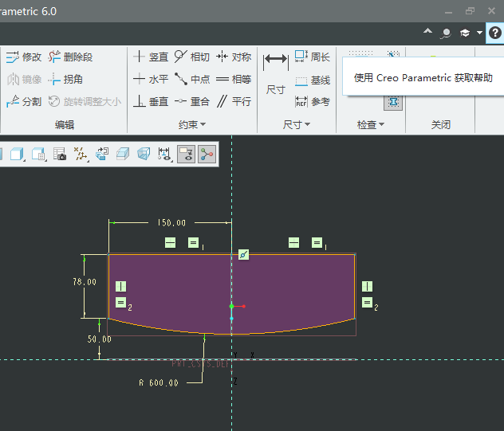This screenshot has height=431, width=504.
Task: Expand the 约束 group dropdown
Action: [192, 124]
